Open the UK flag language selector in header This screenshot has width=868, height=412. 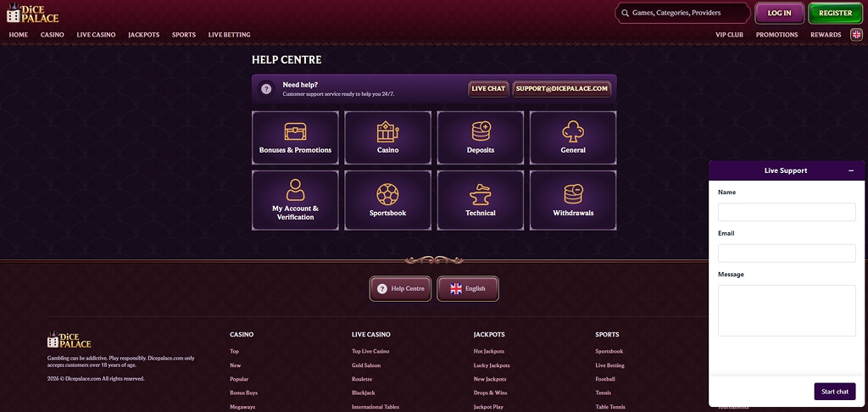click(x=856, y=34)
